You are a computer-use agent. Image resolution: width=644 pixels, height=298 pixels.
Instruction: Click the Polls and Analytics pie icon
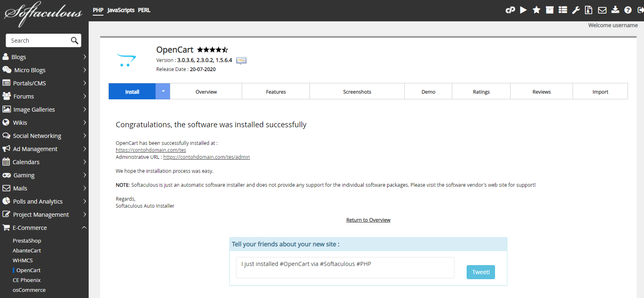[x=6, y=201]
